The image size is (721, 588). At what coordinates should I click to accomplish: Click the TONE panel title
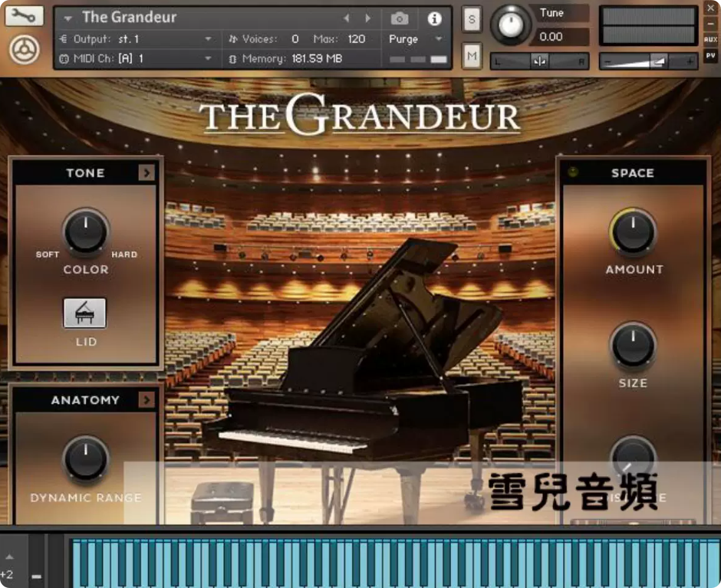[85, 172]
